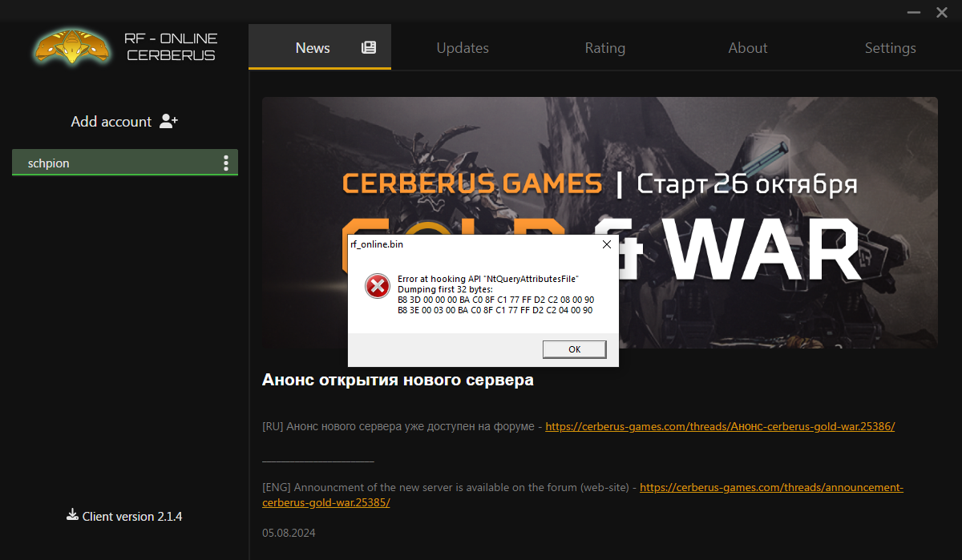Click the Russian news headline about new server
The width and height of the screenshot is (962, 560).
coord(398,380)
